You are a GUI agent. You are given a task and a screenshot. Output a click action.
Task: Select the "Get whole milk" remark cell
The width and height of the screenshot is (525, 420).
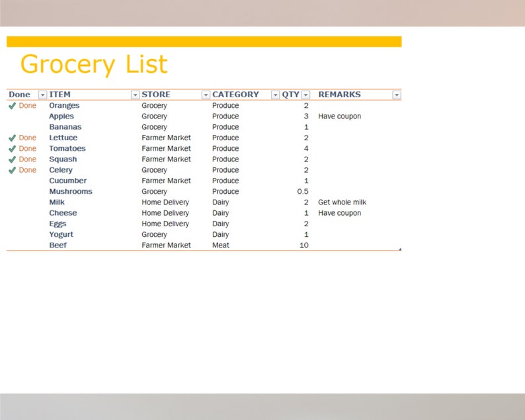[x=342, y=202]
